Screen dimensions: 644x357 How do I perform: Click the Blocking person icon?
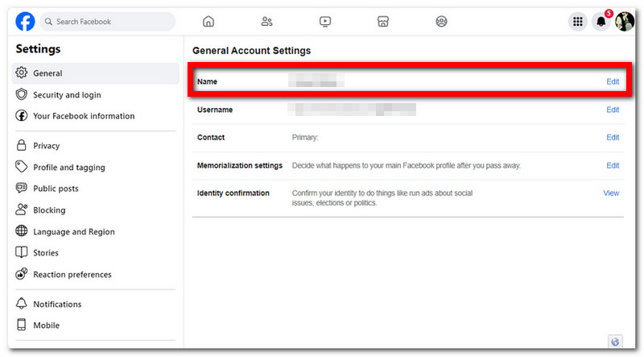pos(22,210)
